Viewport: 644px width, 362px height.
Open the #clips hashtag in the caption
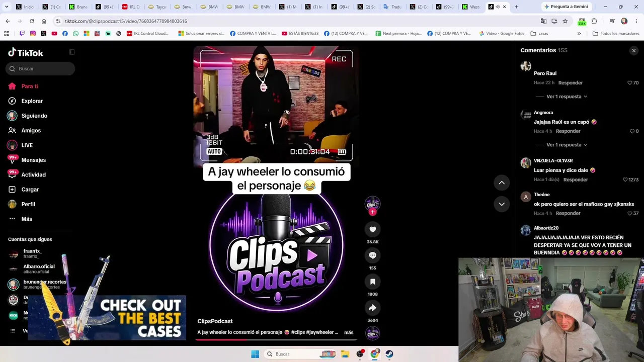click(x=298, y=332)
